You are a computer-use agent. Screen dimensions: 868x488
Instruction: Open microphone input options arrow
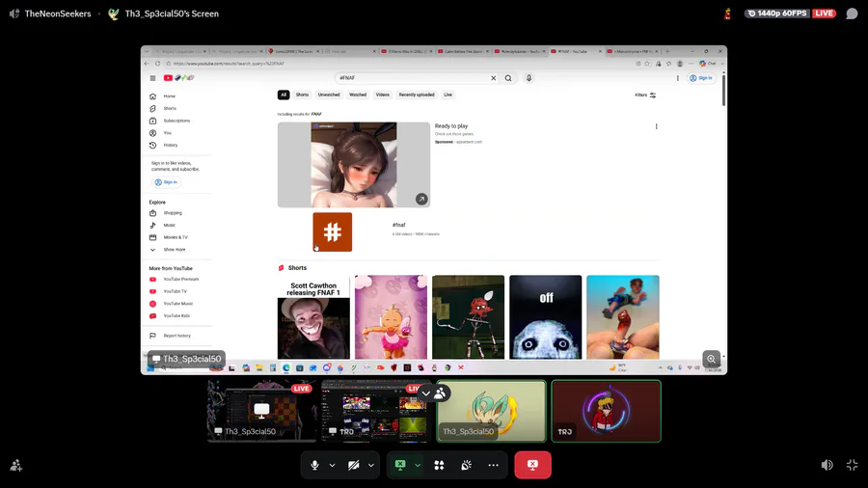332,465
